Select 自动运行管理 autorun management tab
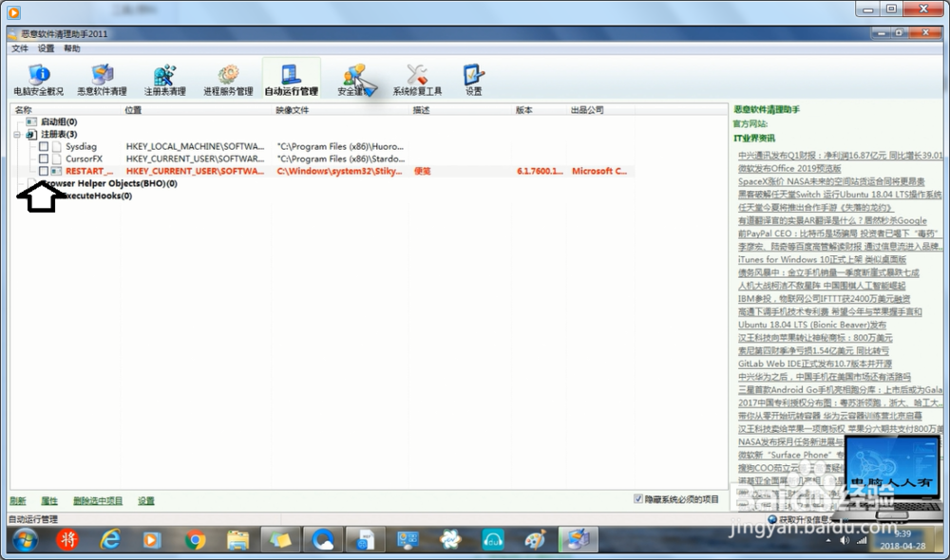 pyautogui.click(x=292, y=80)
